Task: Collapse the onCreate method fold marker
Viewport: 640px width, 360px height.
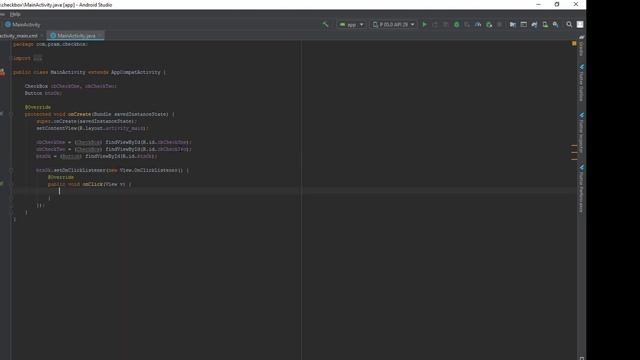Action: pos(11,114)
